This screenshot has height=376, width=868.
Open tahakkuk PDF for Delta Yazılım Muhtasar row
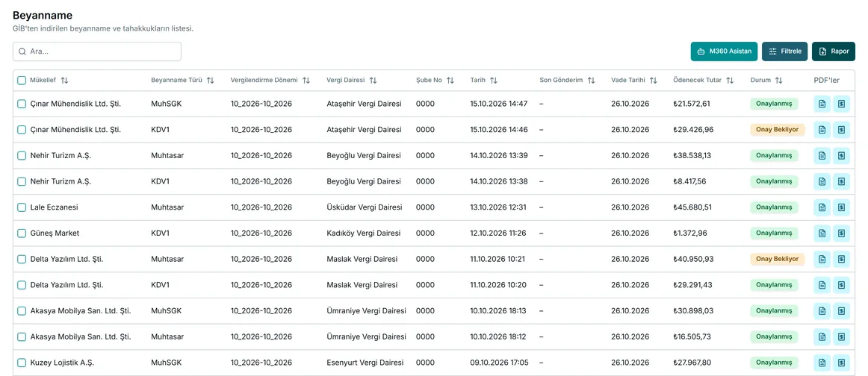(x=841, y=259)
